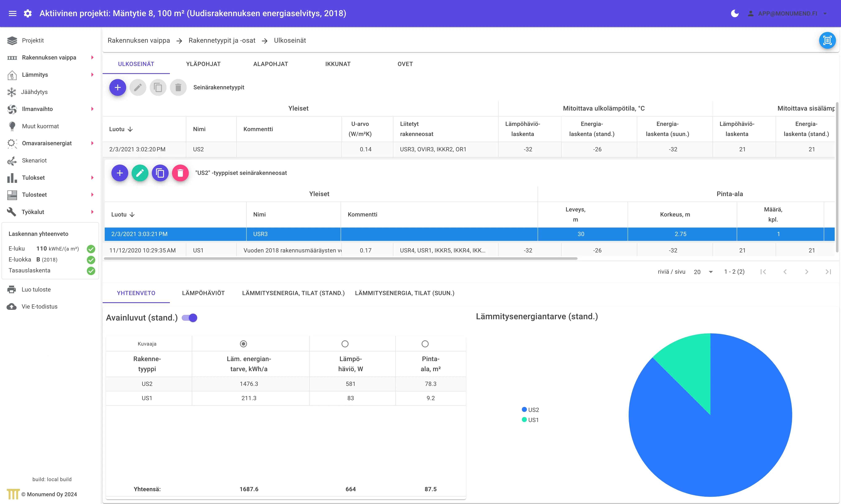Viewport: 841px width, 504px height.
Task: Click the Luo tuloste printer icon
Action: 12,289
